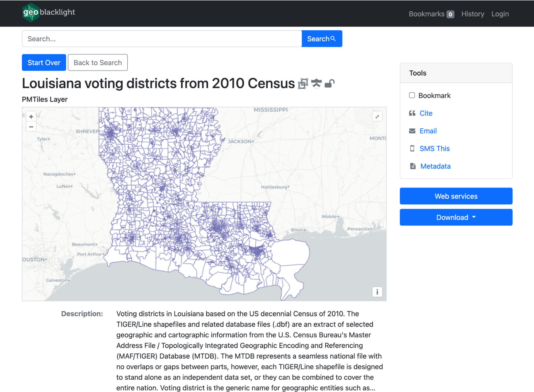Open the History nav item
Image resolution: width=534 pixels, height=392 pixels.
472,14
